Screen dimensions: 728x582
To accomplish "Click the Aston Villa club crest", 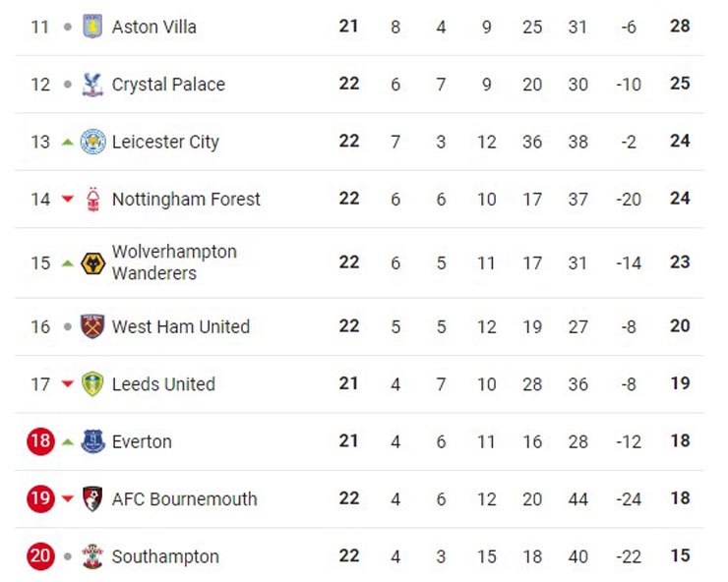I will [92, 27].
